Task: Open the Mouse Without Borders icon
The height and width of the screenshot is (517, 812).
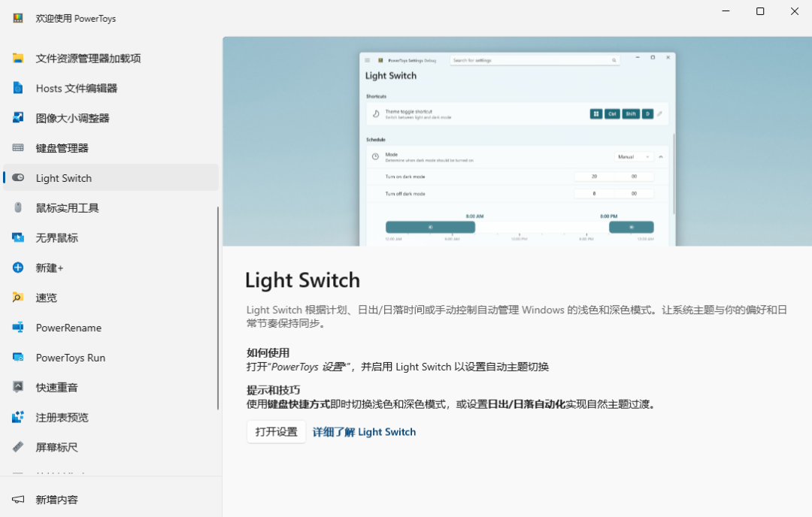Action: tap(18, 237)
